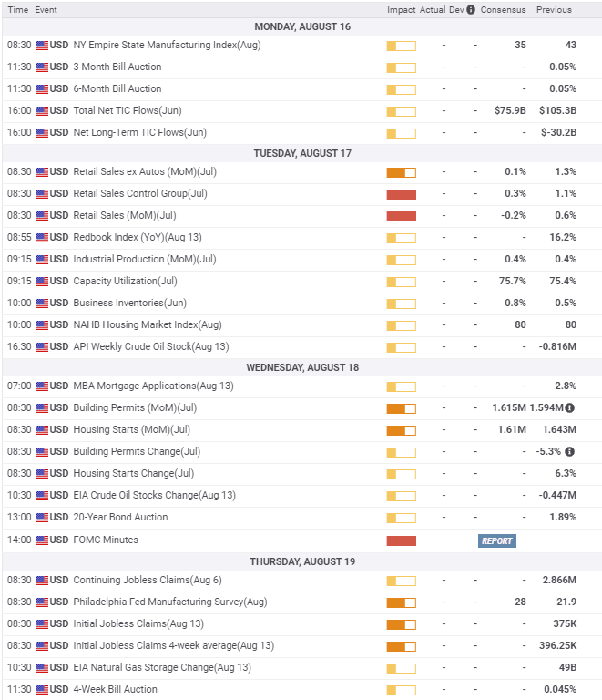Click US flag on Total Net TIC Flows row

pos(43,110)
